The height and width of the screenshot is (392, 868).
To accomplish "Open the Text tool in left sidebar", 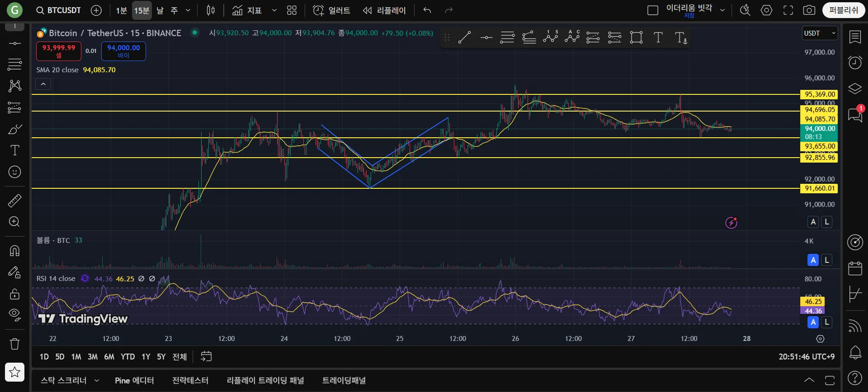I will point(14,150).
